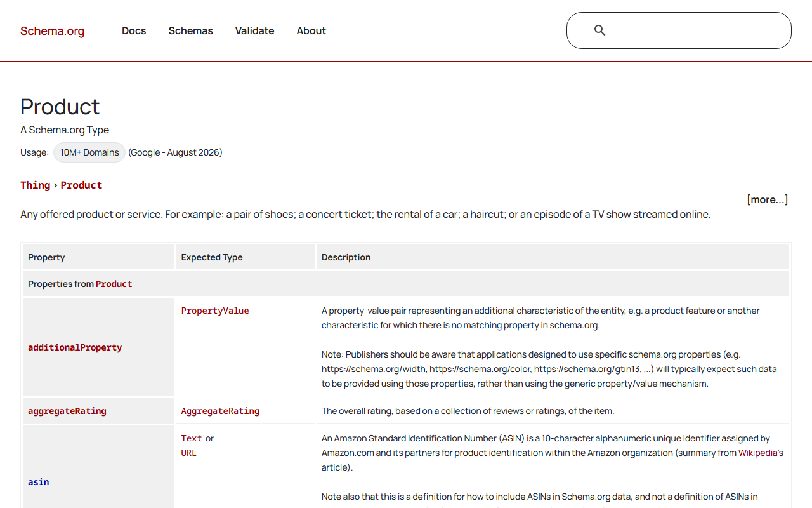Open the PropertyValue type link
This screenshot has width=812, height=508.
point(215,311)
